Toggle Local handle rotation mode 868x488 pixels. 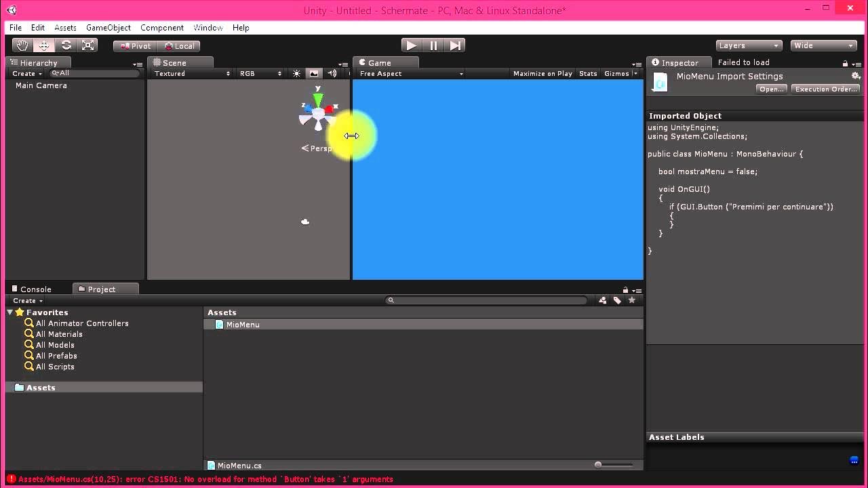coord(178,45)
